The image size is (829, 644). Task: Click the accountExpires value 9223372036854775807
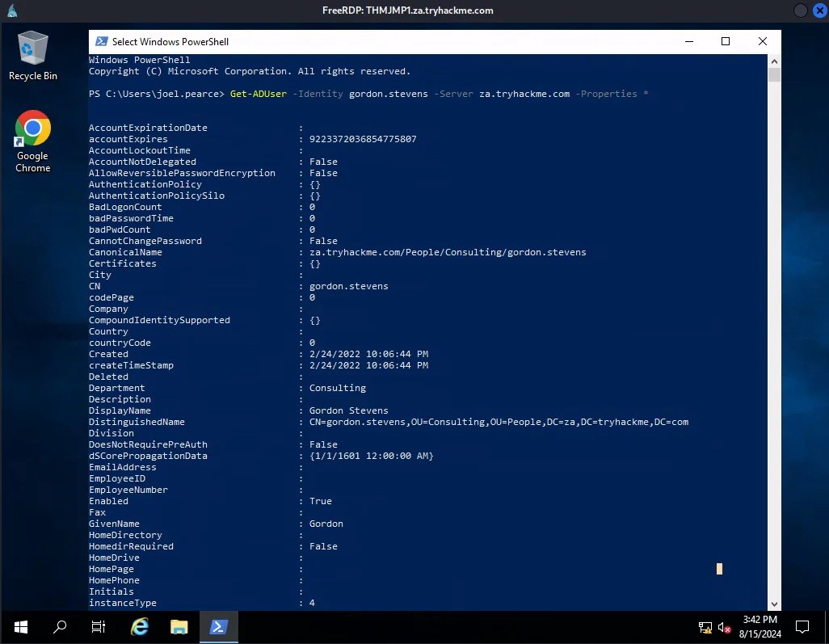[x=363, y=139]
